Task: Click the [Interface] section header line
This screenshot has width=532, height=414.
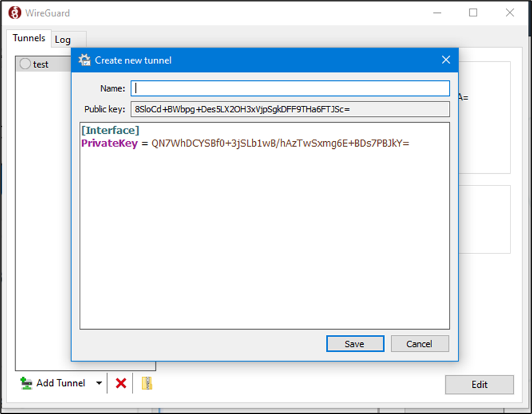Action: point(110,131)
